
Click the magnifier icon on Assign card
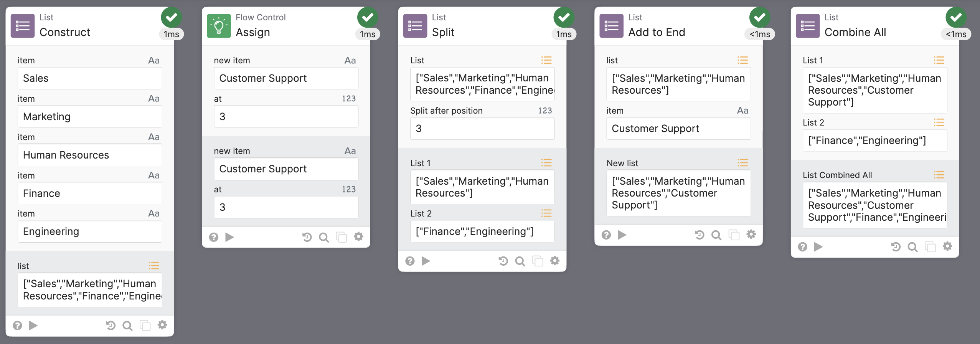tap(324, 237)
